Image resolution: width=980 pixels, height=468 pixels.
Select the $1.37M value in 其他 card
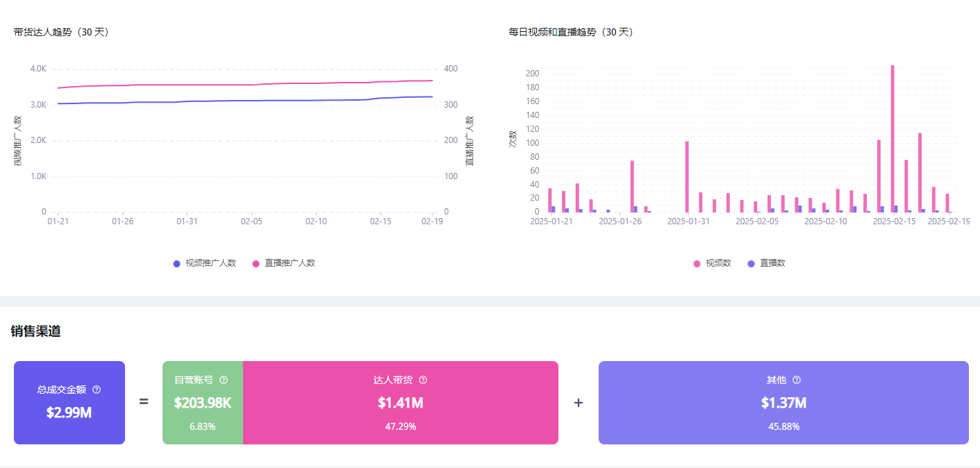[x=783, y=403]
